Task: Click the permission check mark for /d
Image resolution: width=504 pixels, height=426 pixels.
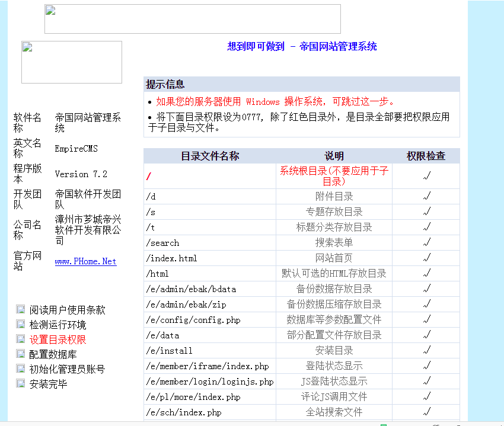Action: pyautogui.click(x=426, y=196)
